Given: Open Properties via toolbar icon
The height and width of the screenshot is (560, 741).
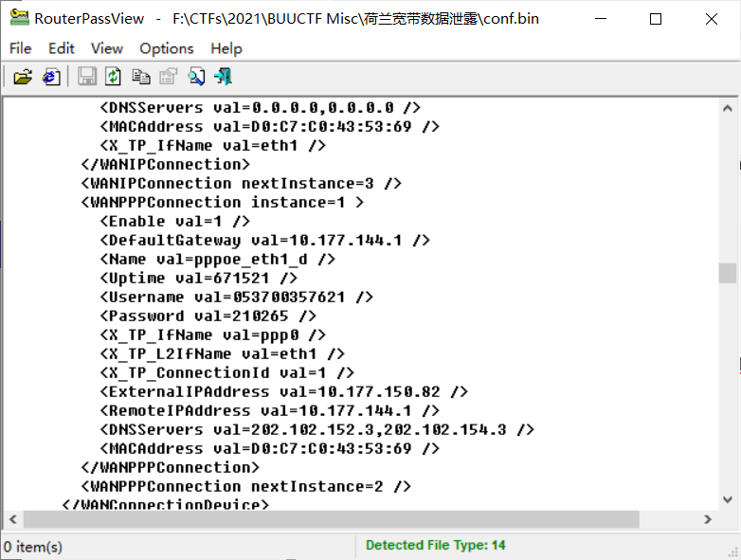Looking at the screenshot, I should tap(169, 77).
